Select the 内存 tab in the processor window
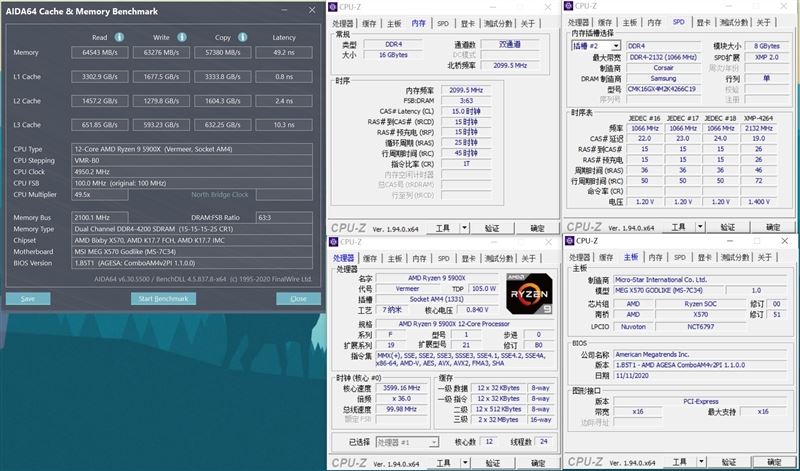The image size is (800, 471). point(419,258)
